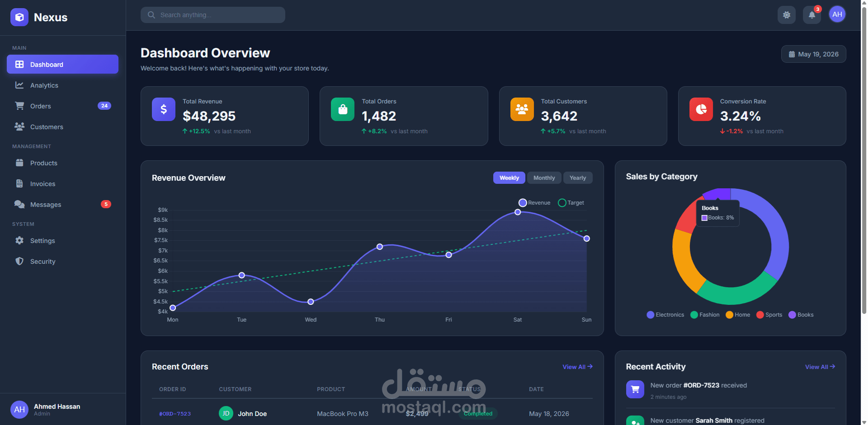
Task: Click the new order cart activity icon
Action: pos(635,389)
